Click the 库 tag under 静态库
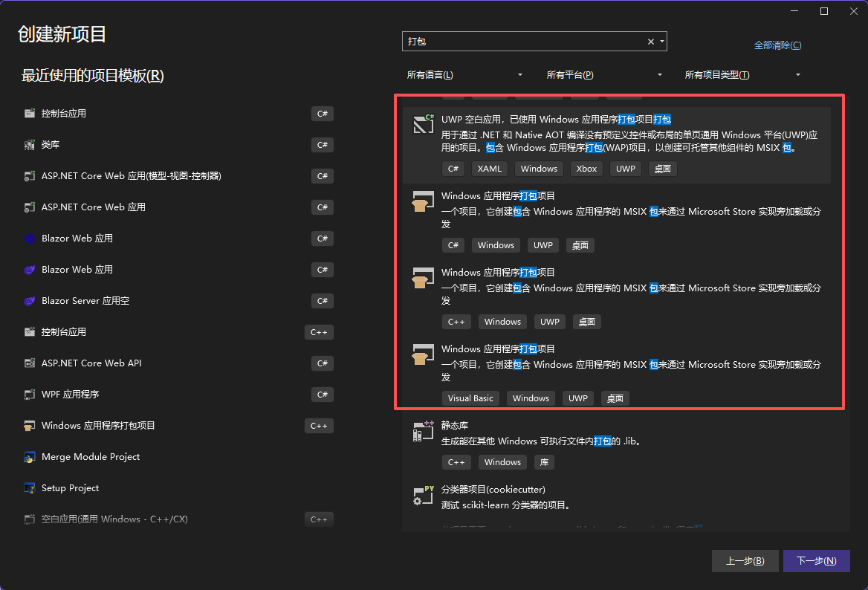The height and width of the screenshot is (590, 868). click(544, 462)
